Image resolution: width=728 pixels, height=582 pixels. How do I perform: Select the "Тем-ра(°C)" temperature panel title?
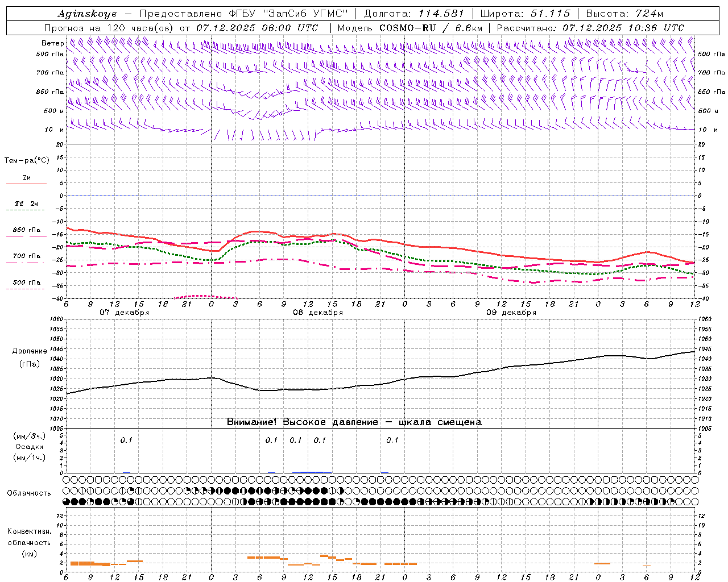point(27,161)
